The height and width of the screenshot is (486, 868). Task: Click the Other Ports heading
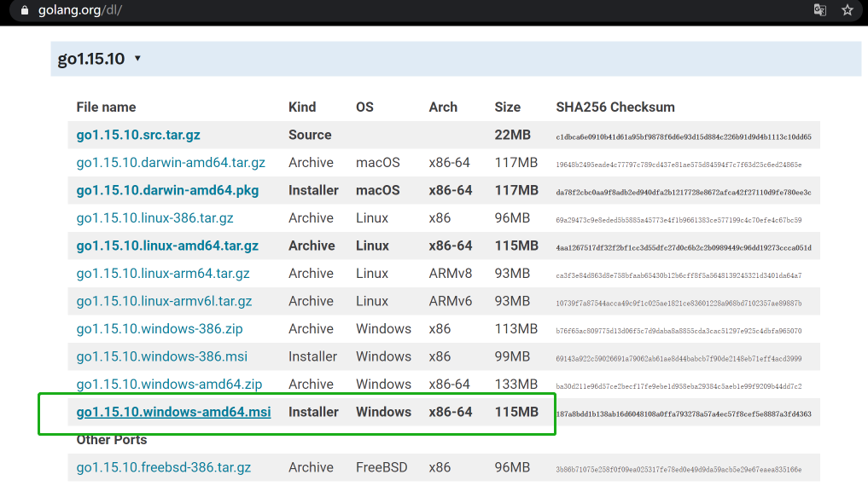point(111,440)
